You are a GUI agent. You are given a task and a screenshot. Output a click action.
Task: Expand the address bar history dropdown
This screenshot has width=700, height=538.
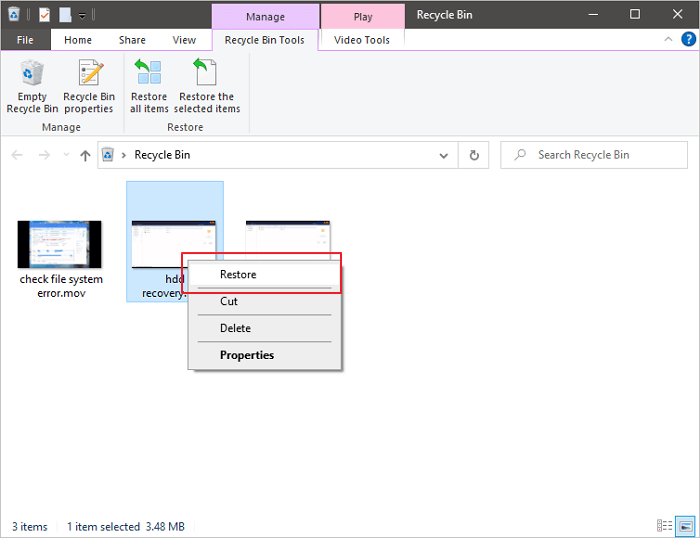click(x=444, y=155)
